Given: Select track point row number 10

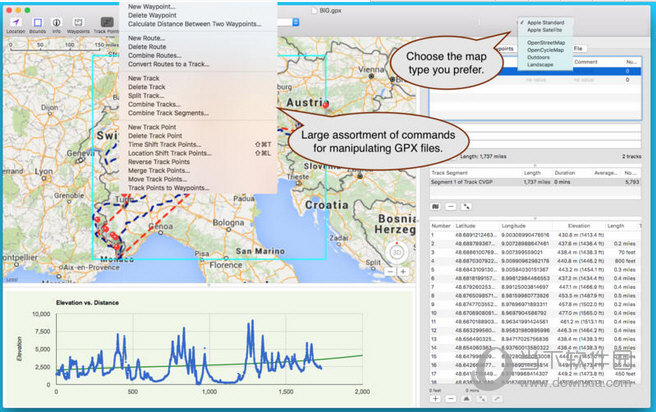Looking at the screenshot, I should pyautogui.click(x=536, y=313).
